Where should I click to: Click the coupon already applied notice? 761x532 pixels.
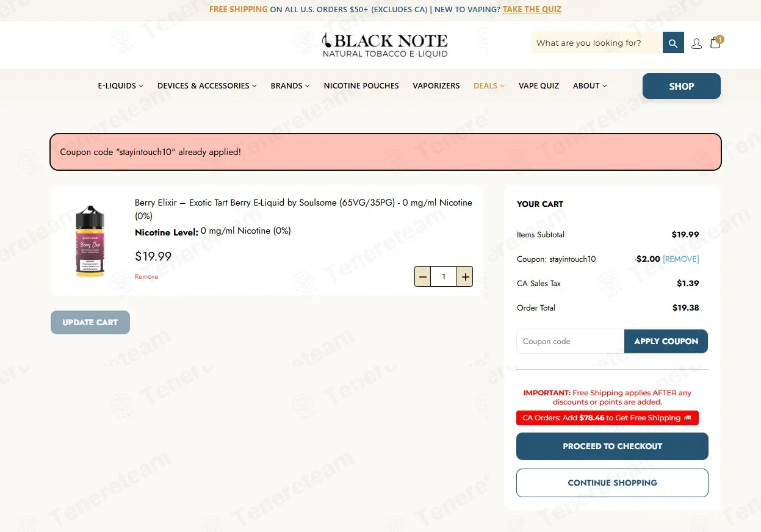pyautogui.click(x=386, y=152)
